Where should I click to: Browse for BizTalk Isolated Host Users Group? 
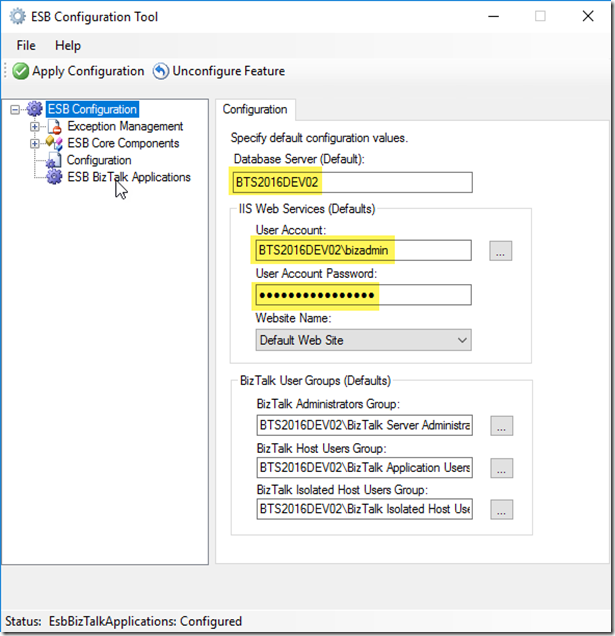click(x=501, y=509)
